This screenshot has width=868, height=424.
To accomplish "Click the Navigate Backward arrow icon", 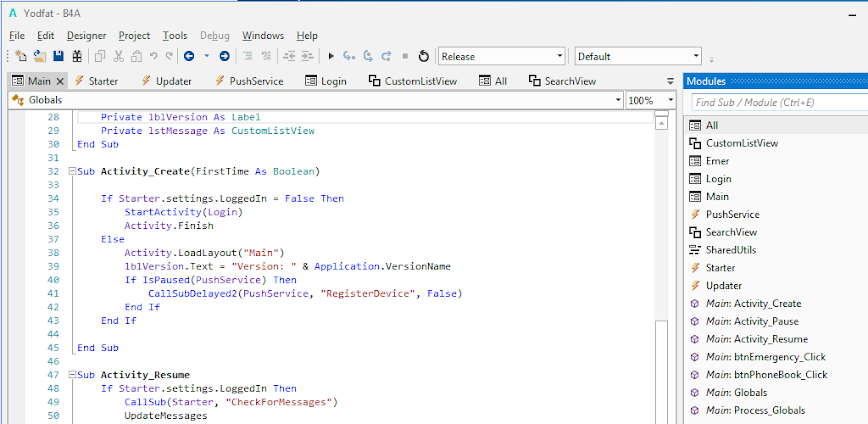I will pyautogui.click(x=189, y=56).
